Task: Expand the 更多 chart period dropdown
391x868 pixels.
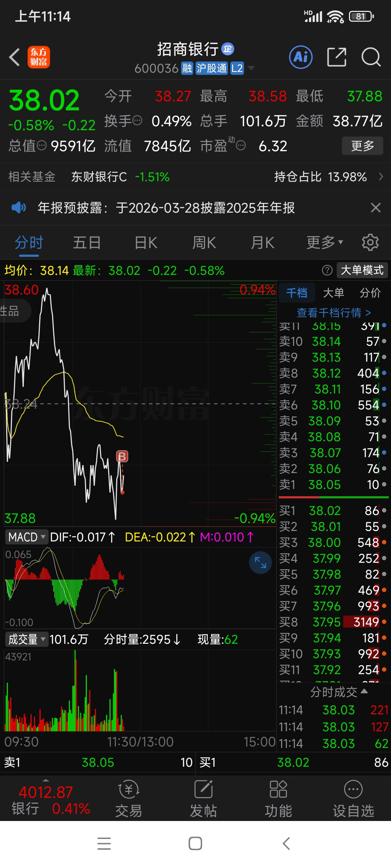Action: 325,243
